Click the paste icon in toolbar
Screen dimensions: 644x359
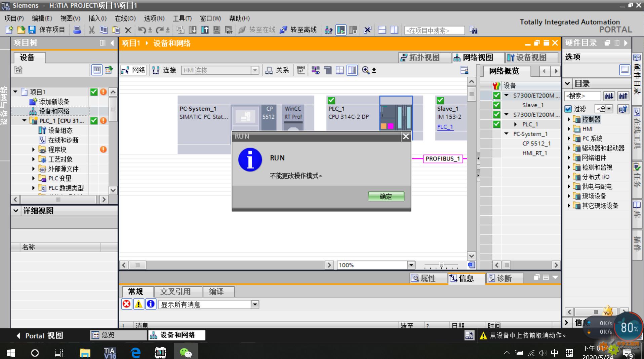click(116, 30)
